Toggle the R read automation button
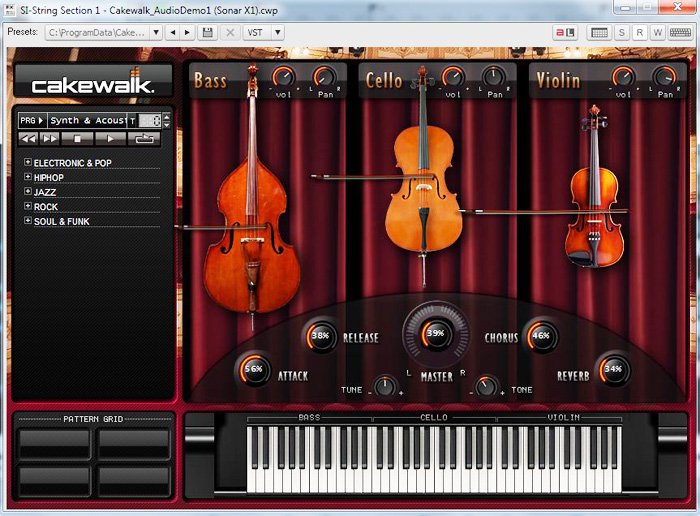 640,33
